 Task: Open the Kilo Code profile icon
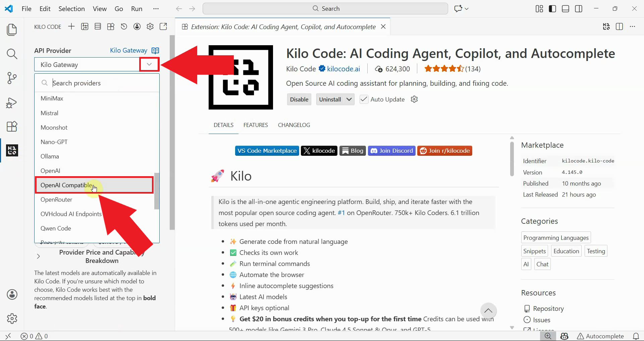click(137, 26)
